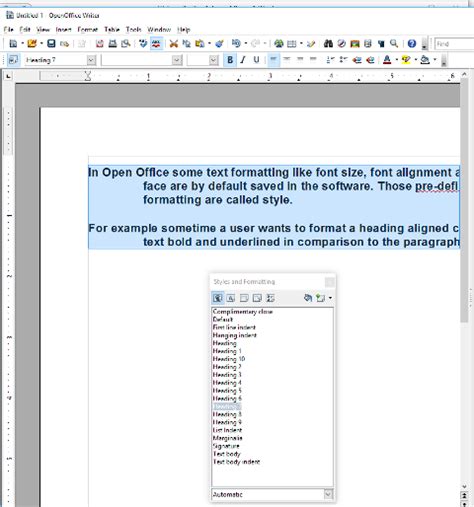The height and width of the screenshot is (507, 474).
Task: Expand the Paste icon dropdown arrow
Action: tap(209, 43)
